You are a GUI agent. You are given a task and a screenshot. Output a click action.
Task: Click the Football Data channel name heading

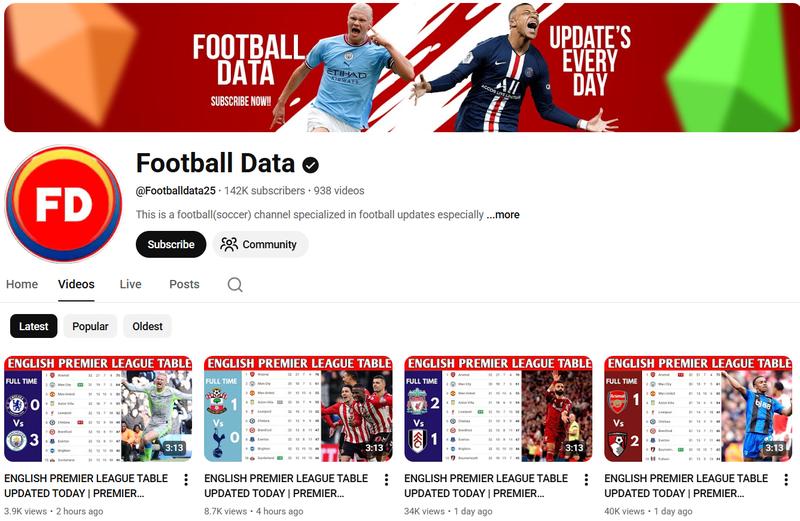(215, 163)
